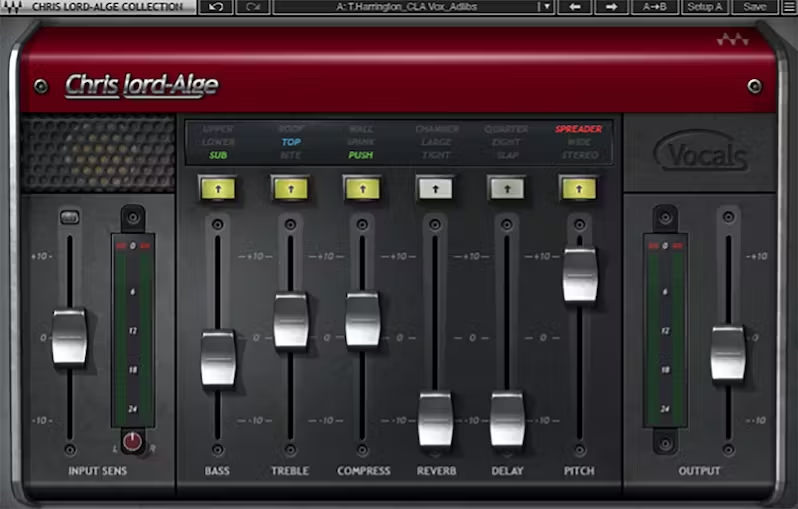Click the dim STEREO label in the display
This screenshot has height=509, width=798.
580,155
